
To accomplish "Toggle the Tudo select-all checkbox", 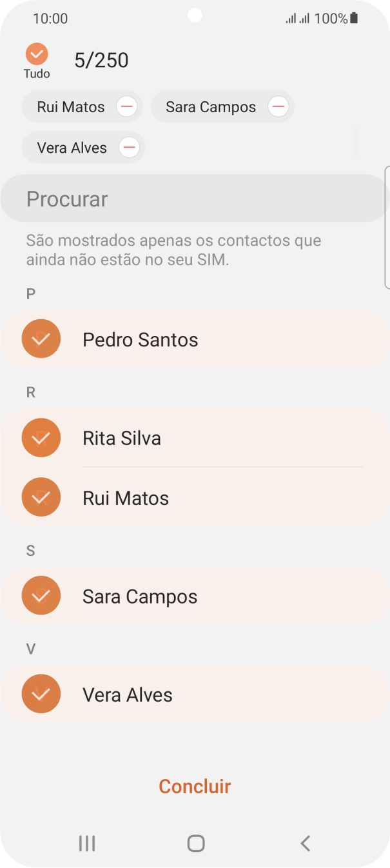I will (37, 54).
